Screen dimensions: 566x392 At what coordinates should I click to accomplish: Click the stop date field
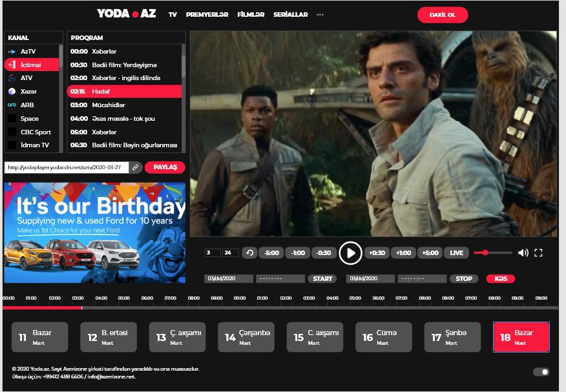point(370,279)
